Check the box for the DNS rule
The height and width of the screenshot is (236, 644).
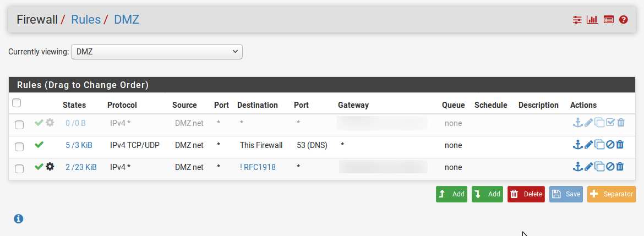[x=19, y=147]
